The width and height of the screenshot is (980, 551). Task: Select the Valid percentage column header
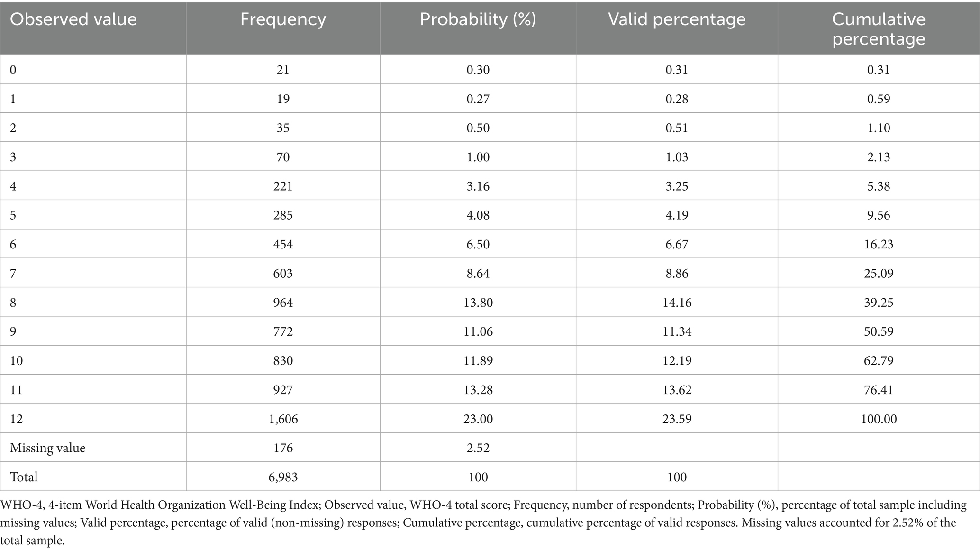click(x=677, y=19)
